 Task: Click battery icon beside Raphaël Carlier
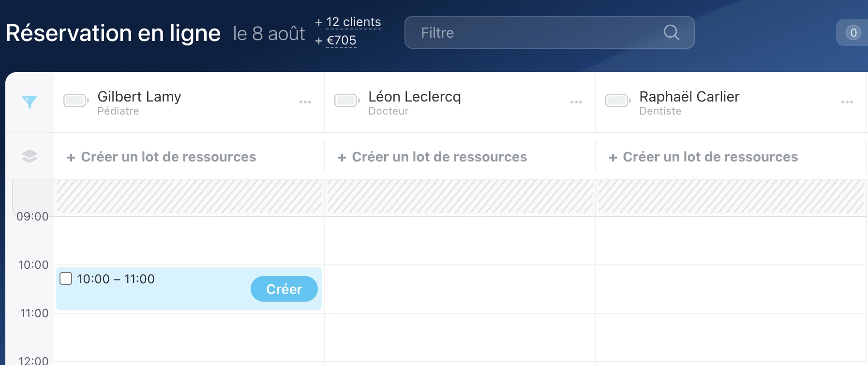(x=618, y=101)
